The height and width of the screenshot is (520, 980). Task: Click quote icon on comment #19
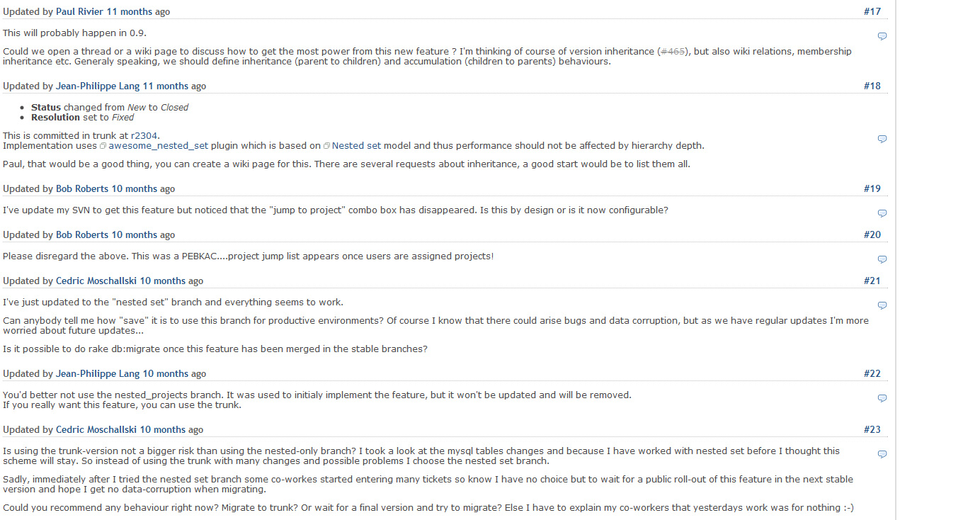tap(882, 213)
